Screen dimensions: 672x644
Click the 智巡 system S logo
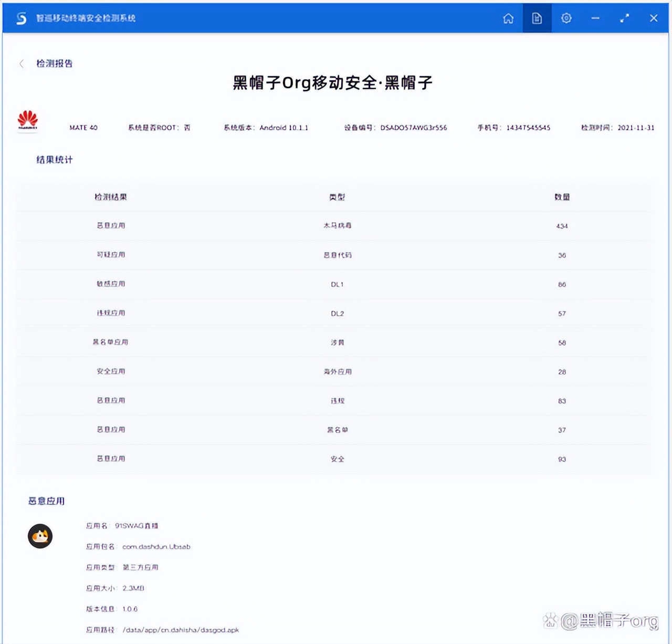22,17
